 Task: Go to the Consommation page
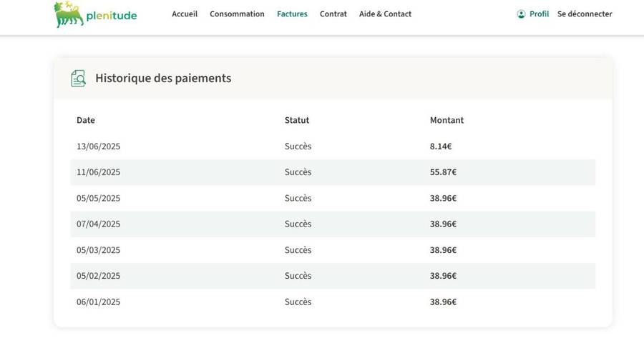pyautogui.click(x=237, y=14)
